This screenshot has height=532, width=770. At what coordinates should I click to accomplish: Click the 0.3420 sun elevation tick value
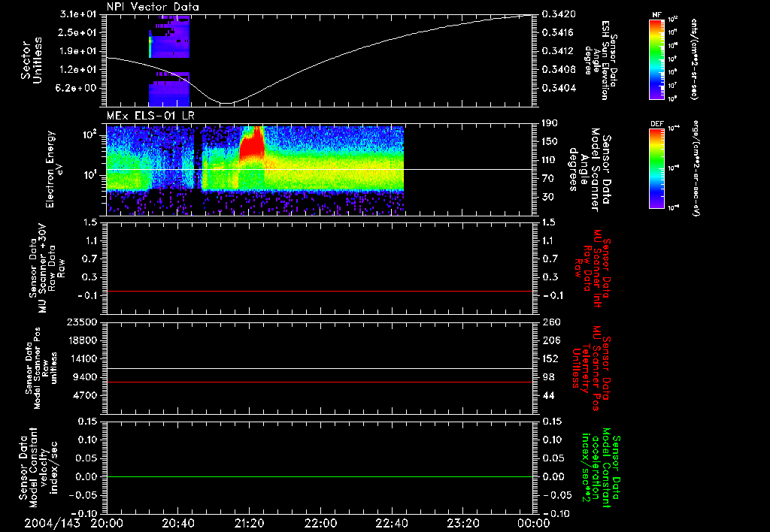[558, 14]
